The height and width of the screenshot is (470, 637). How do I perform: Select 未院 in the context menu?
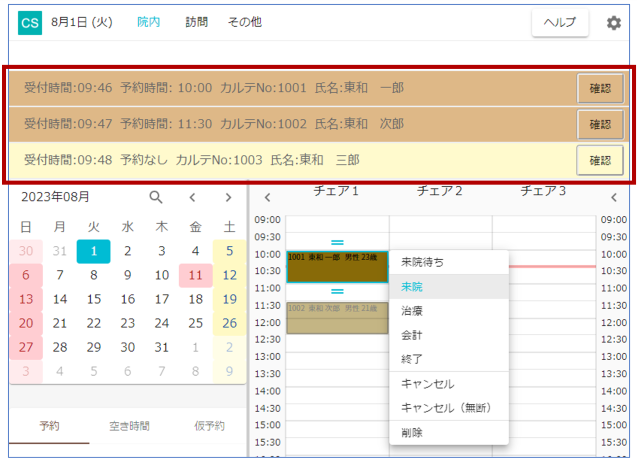[414, 286]
